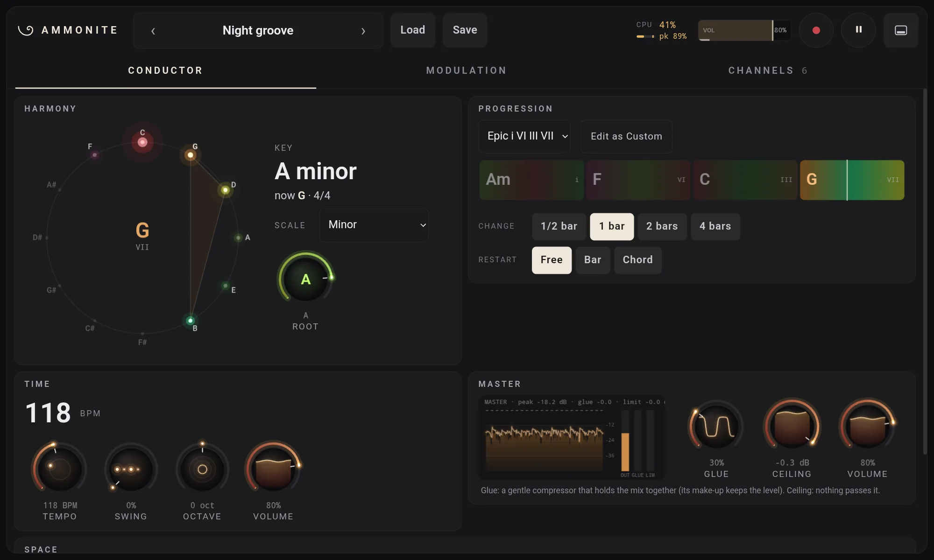Viewport: 934px width, 560px height.
Task: Click the Night groove preset name
Action: click(x=258, y=30)
